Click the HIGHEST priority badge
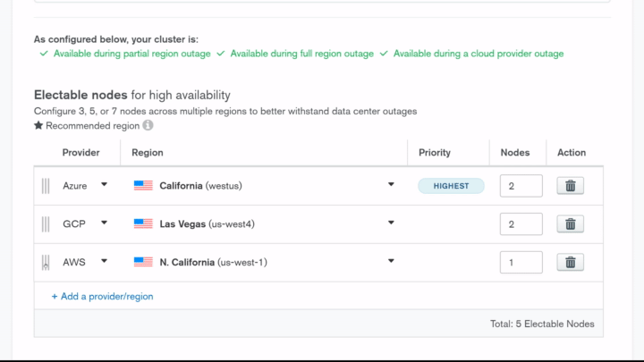Viewport: 644px width, 362px height. click(x=451, y=186)
